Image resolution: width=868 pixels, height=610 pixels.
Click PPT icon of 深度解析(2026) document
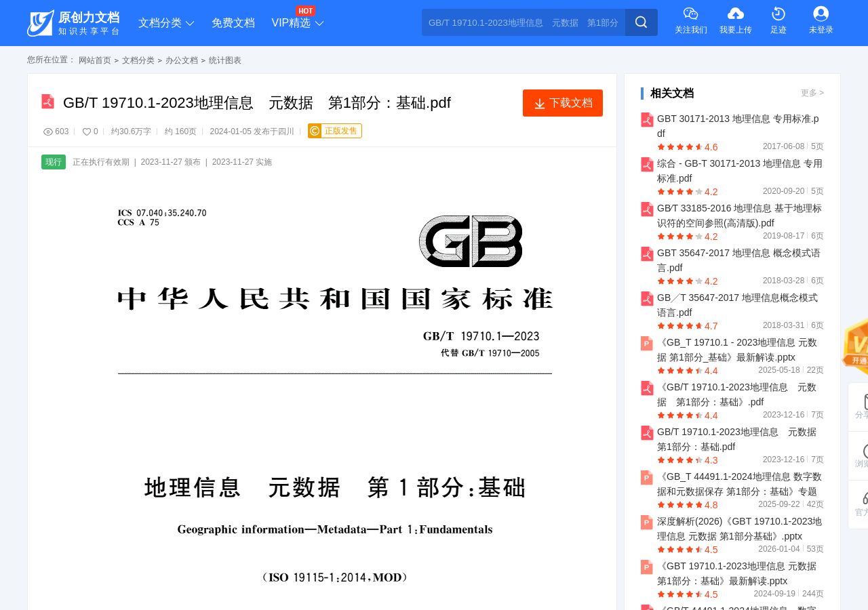648,523
